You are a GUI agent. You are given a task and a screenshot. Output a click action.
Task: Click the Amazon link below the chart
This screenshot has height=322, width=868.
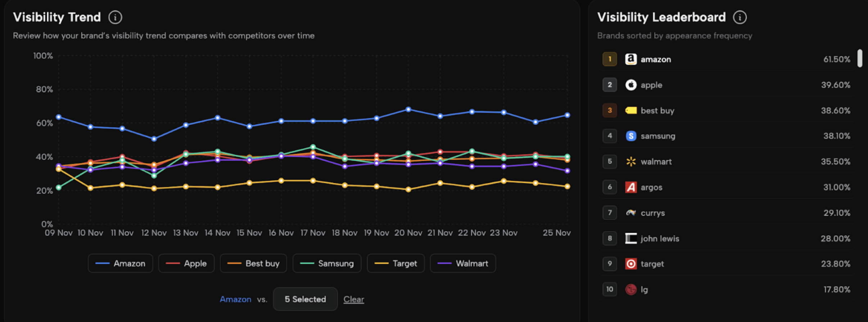tap(235, 299)
